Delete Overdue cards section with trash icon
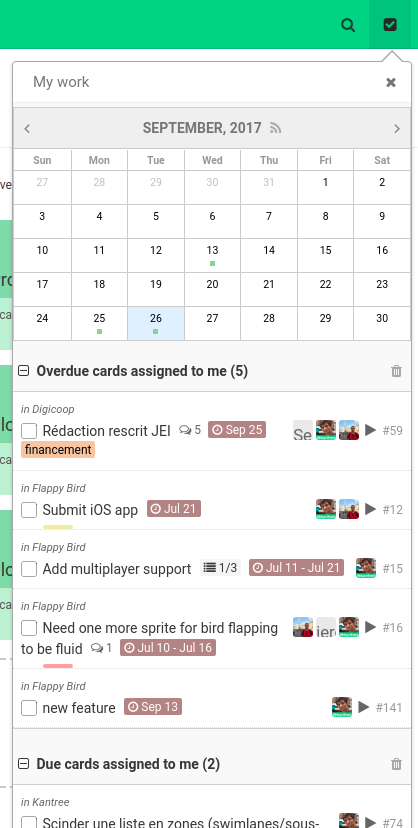 pos(396,371)
